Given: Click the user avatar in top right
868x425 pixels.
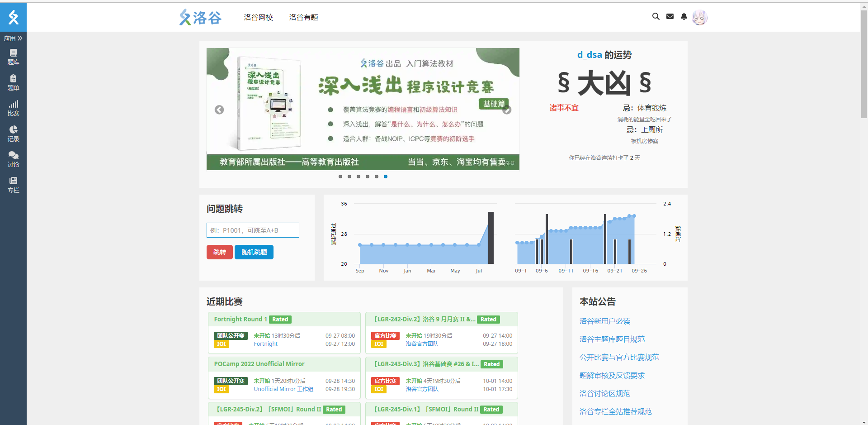Looking at the screenshot, I should pos(699,17).
